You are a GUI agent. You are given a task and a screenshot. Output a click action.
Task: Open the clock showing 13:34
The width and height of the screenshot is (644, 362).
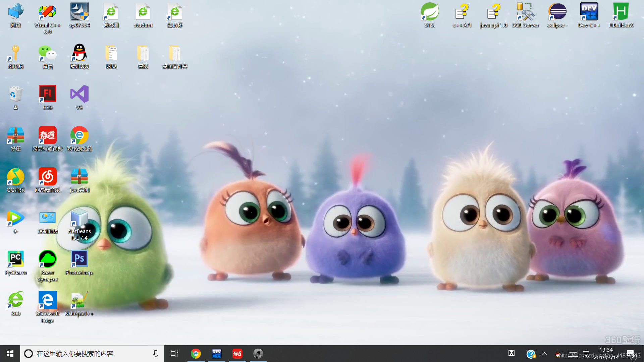click(606, 354)
